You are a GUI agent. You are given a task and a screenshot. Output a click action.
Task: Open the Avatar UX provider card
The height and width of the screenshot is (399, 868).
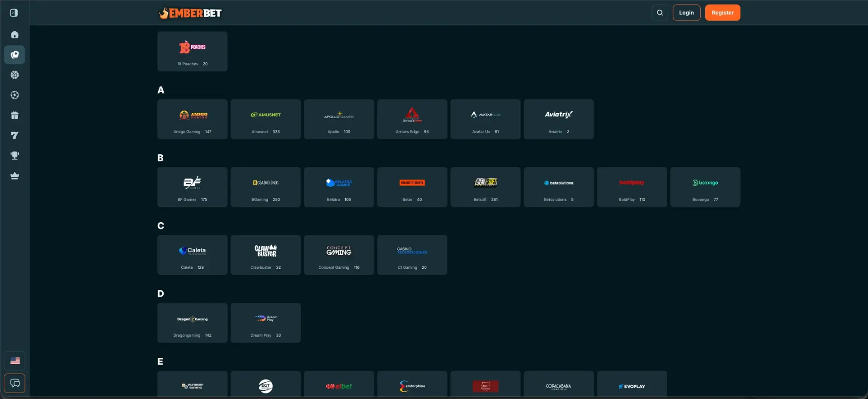(x=485, y=119)
